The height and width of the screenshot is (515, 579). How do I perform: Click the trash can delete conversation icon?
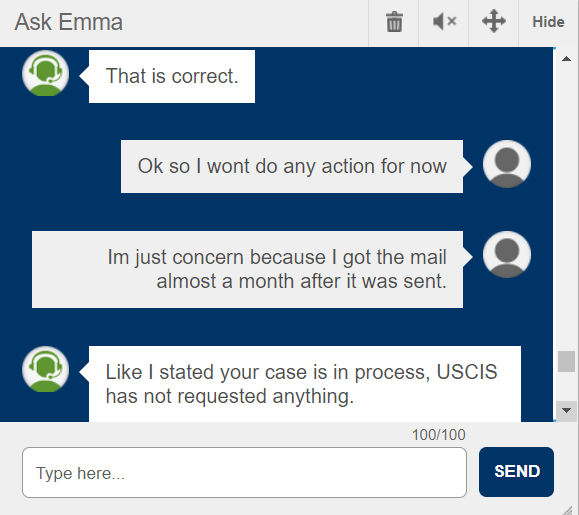(394, 22)
